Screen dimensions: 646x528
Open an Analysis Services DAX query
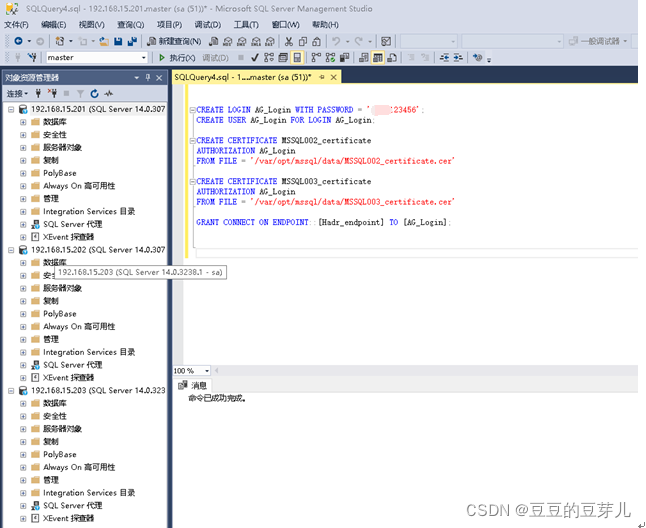[x=270, y=41]
